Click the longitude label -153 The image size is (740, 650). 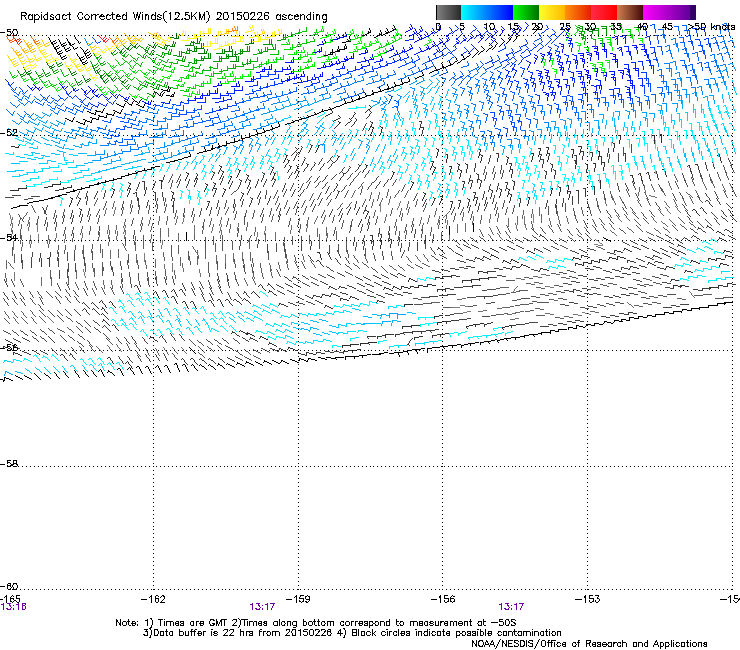[x=587, y=599]
